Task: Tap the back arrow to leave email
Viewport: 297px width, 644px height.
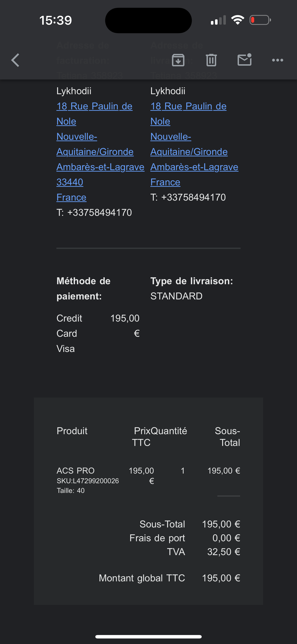Action: [15, 60]
